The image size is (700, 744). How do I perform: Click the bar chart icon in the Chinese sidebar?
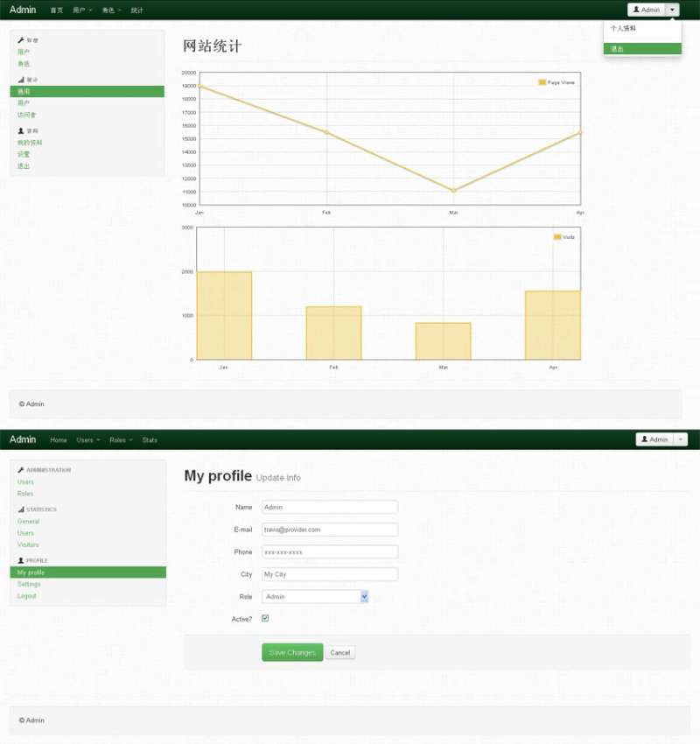[21, 80]
